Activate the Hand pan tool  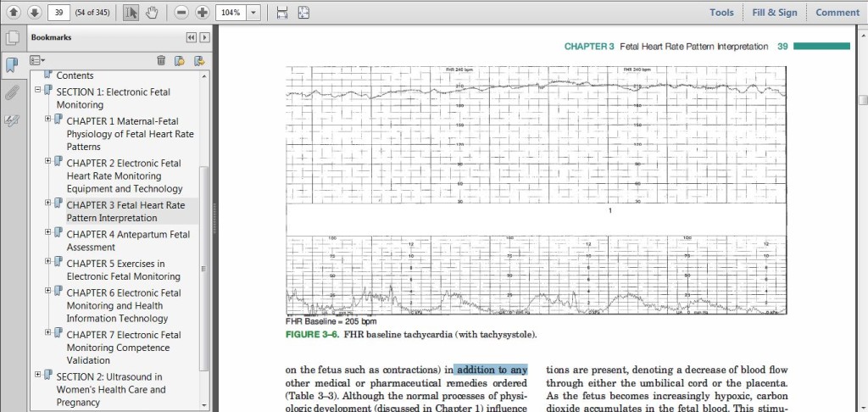[152, 12]
